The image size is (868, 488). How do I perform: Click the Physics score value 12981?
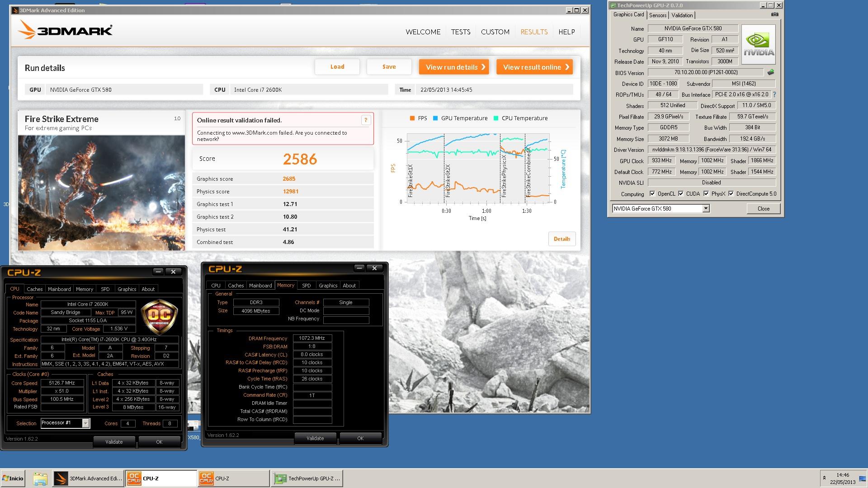pyautogui.click(x=291, y=191)
